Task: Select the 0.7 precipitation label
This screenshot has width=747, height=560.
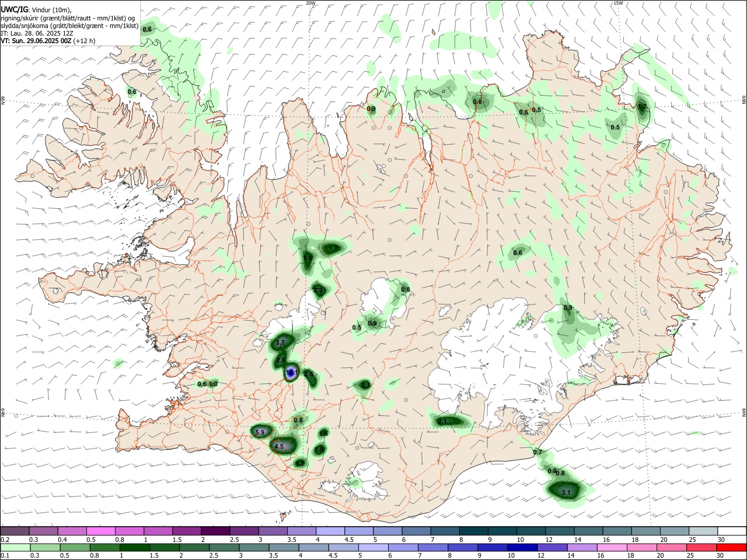Action: (537, 452)
